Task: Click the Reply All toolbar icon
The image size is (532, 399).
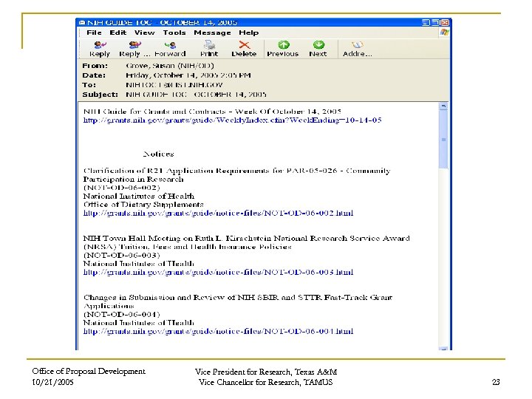Action: 134,49
